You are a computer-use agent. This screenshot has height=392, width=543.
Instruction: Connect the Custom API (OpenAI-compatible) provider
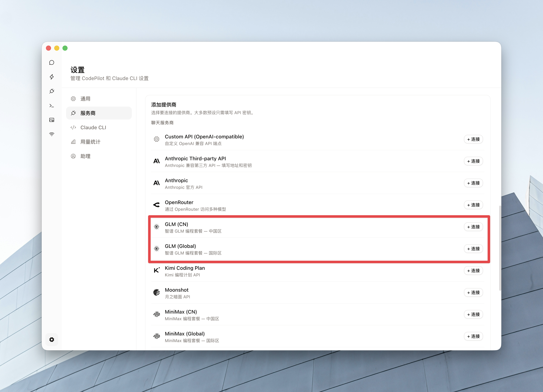(x=473, y=139)
